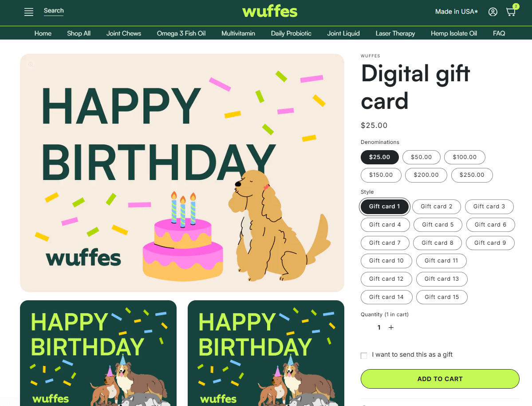Increase quantity with the plus icon

391,327
